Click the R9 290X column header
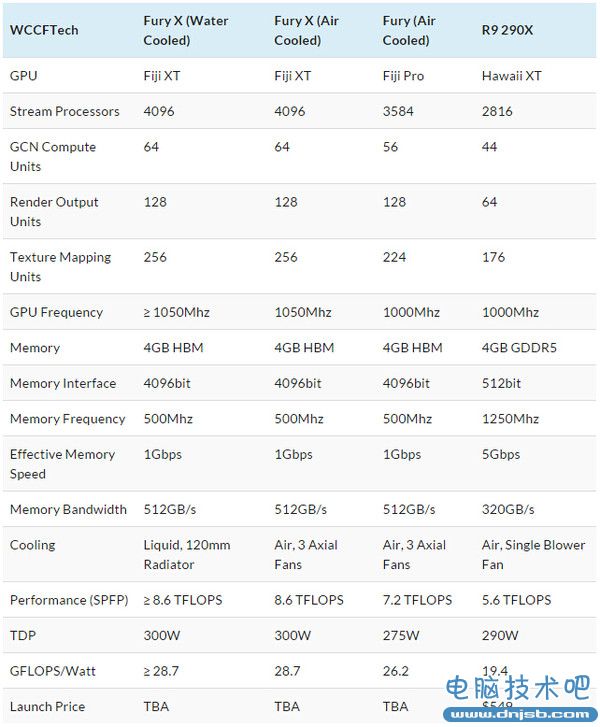 point(507,30)
